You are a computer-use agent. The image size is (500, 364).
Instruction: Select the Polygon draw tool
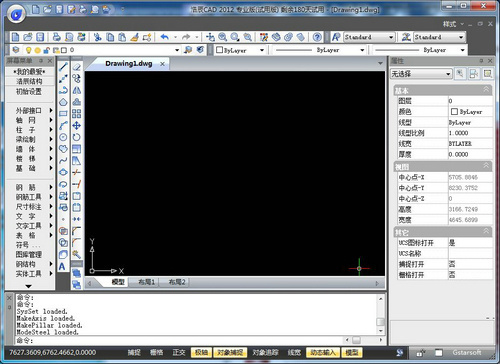point(63,102)
